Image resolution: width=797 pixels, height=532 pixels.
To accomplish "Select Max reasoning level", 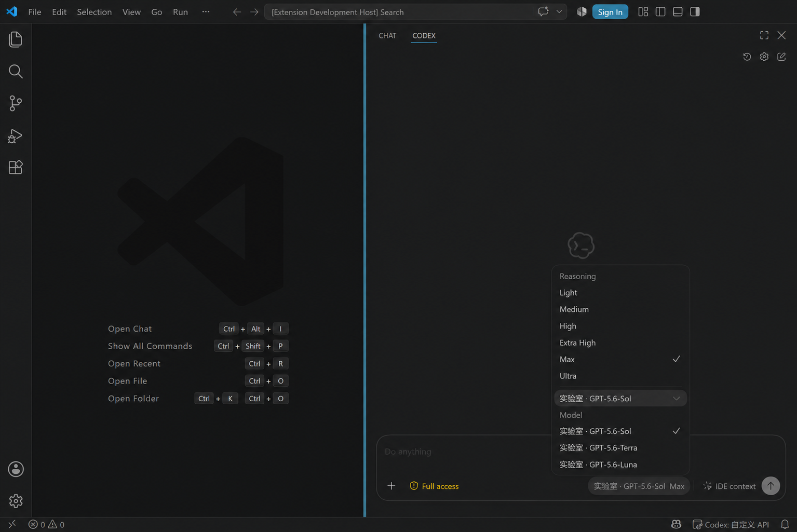I will 620,359.
